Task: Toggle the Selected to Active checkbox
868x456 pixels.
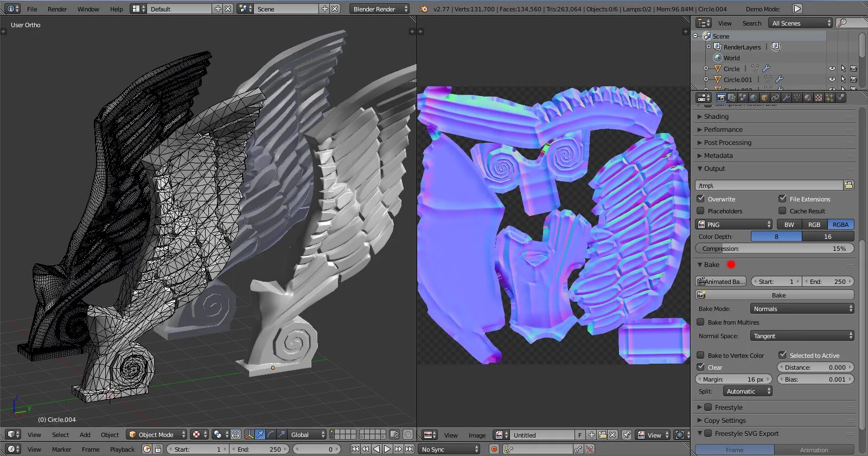Action: (782, 355)
